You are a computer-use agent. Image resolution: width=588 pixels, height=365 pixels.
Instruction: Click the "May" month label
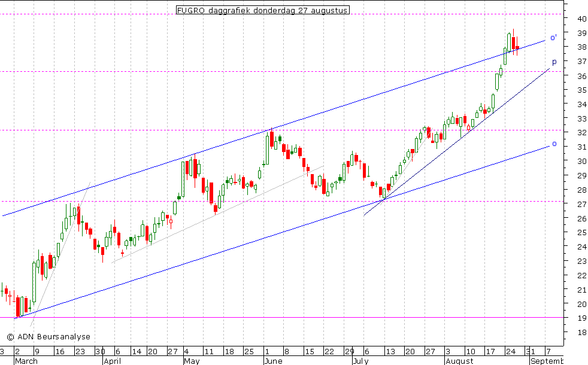tap(192, 361)
